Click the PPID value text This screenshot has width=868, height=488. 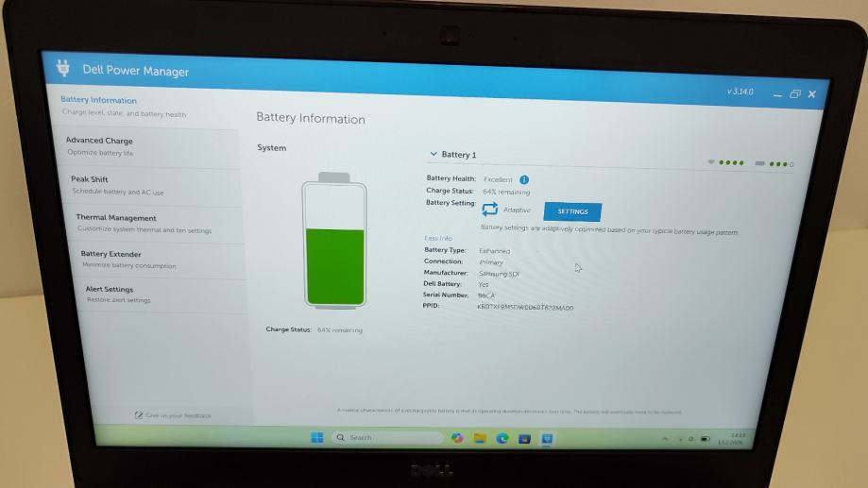click(525, 307)
